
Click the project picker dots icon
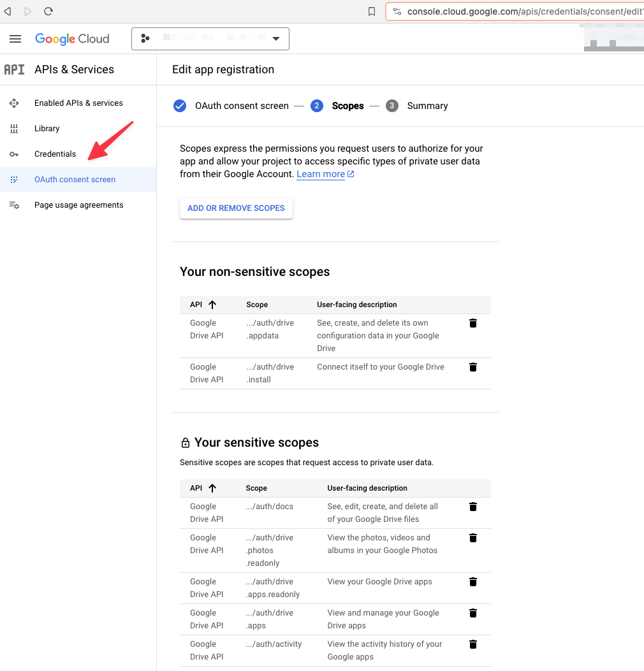pos(145,38)
